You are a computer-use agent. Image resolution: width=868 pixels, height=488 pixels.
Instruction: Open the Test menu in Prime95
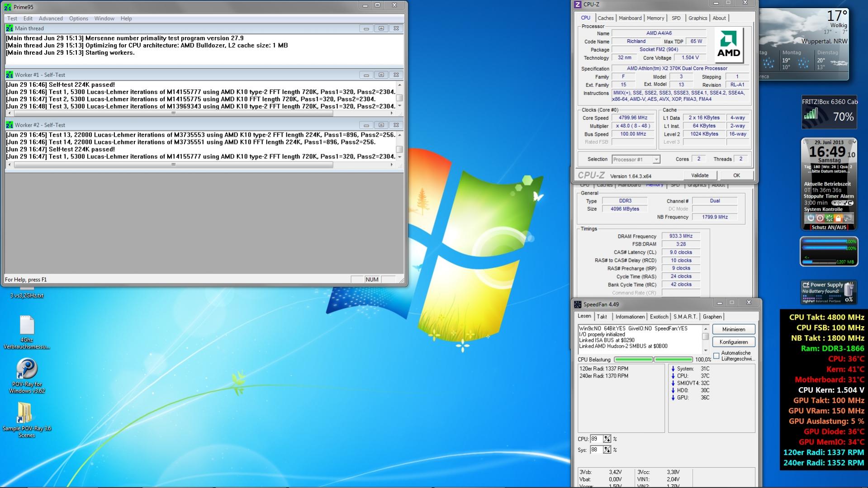coord(12,19)
